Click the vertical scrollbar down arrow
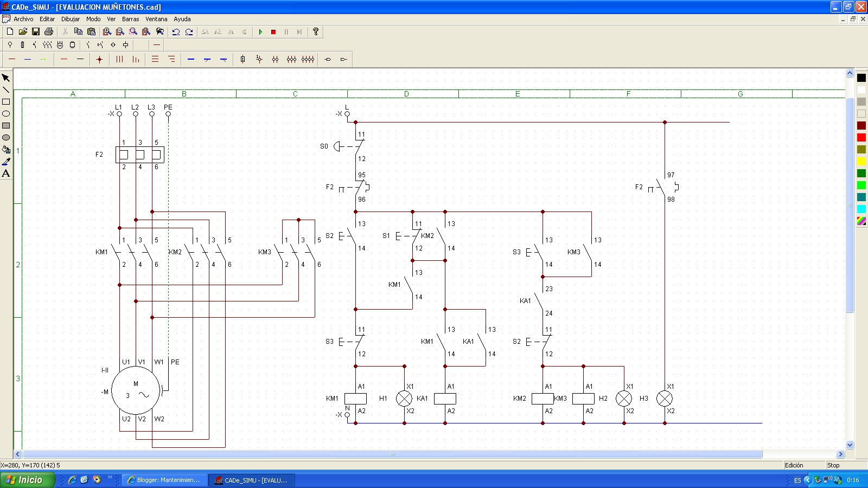 pos(850,445)
